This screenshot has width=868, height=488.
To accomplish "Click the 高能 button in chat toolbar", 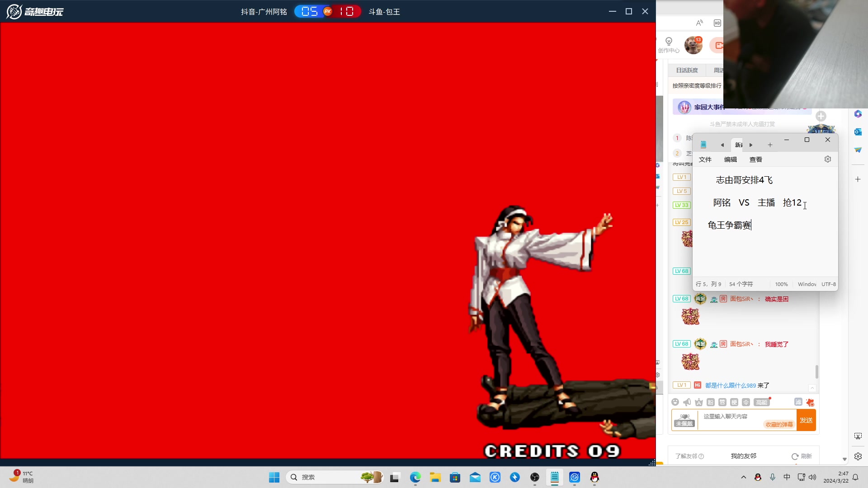I will pyautogui.click(x=762, y=402).
